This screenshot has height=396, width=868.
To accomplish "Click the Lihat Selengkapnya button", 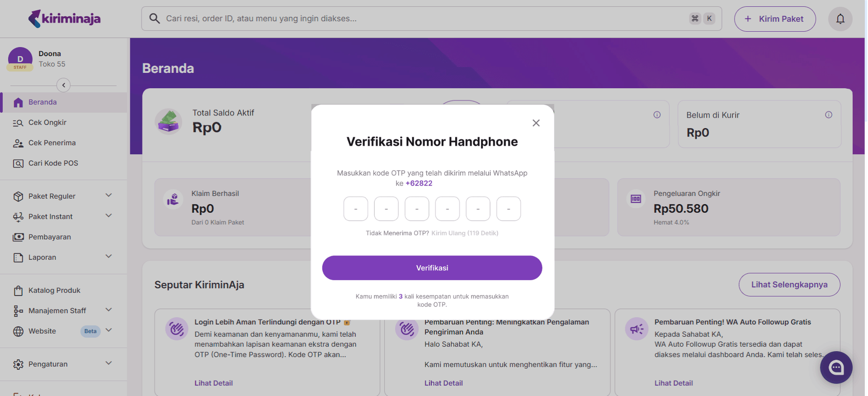I will (x=789, y=285).
